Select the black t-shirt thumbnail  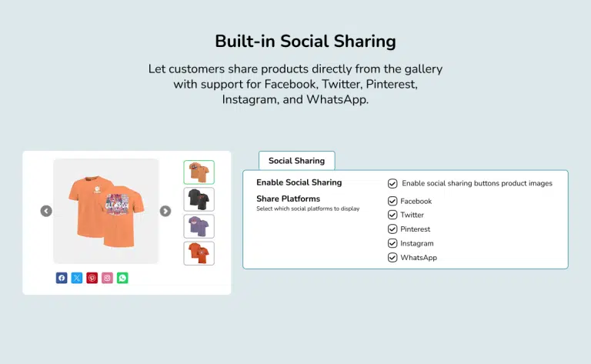[199, 199]
